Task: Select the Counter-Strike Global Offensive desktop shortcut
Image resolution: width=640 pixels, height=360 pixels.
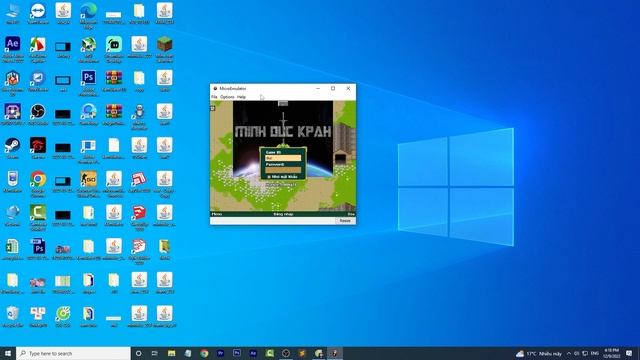Action: (x=89, y=184)
